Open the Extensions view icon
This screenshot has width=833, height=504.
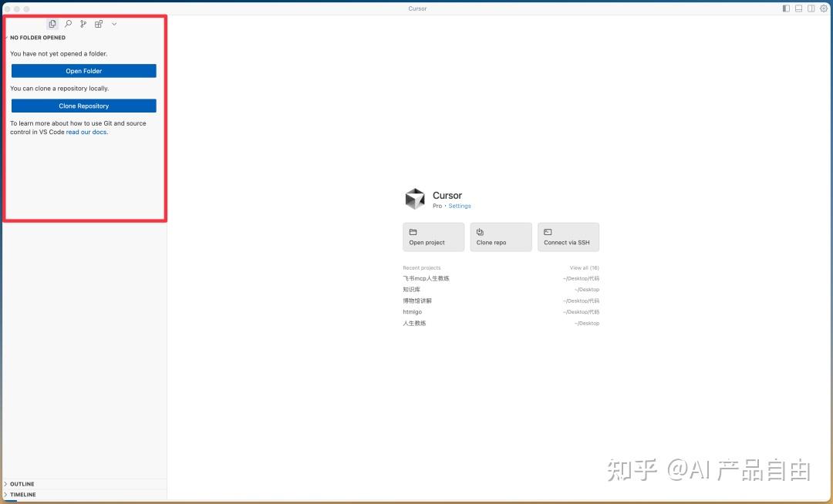(99, 24)
